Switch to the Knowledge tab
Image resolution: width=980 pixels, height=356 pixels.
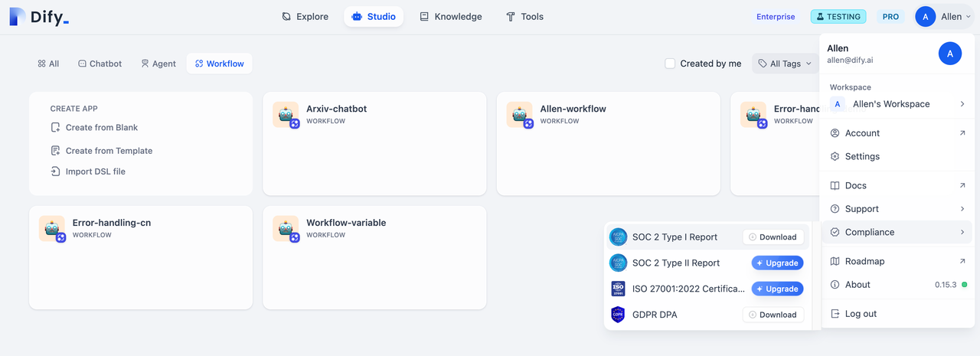coord(451,17)
